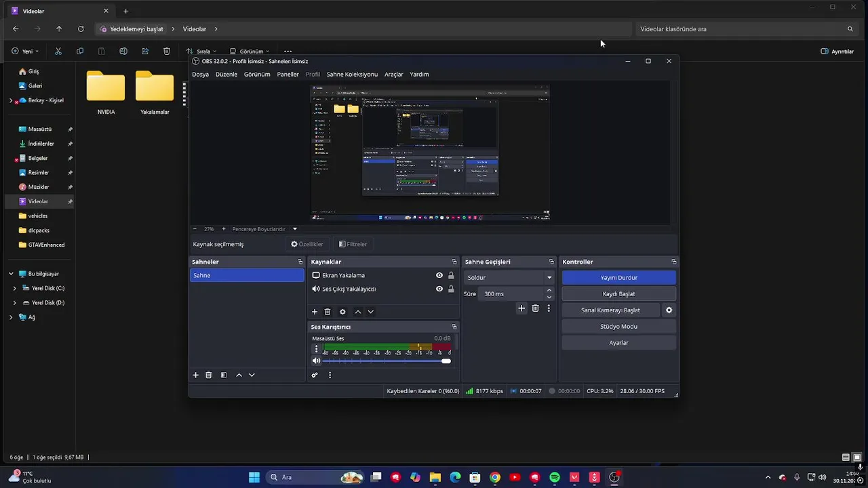
Task: Open the Paneller menu in OBS
Action: 288,75
